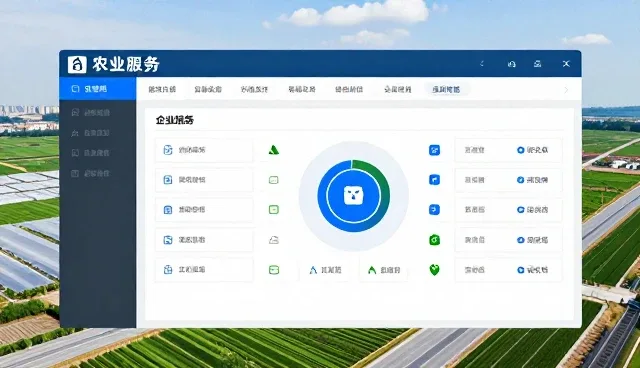Select the blue radio button in the fifth right row
Image resolution: width=640 pixels, height=368 pixels.
point(520,270)
